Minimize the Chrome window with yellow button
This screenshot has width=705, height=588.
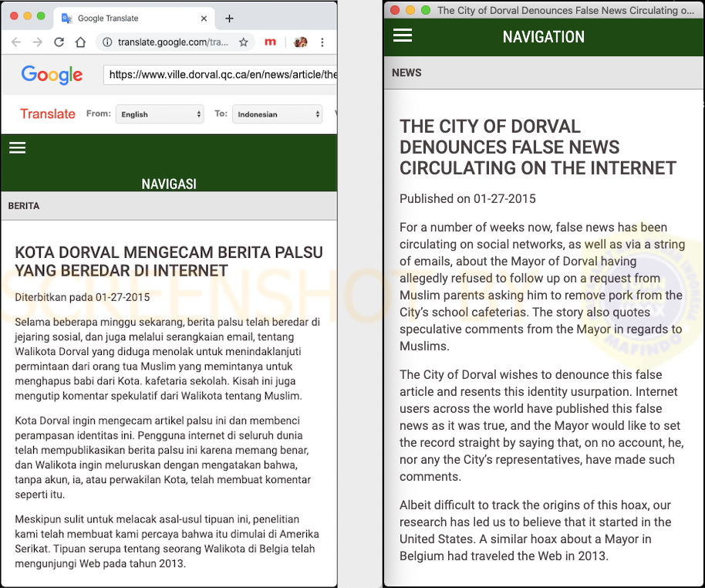pyautogui.click(x=28, y=16)
